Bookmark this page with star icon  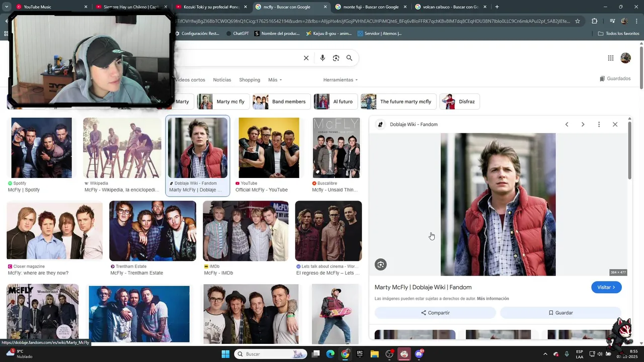tap(578, 21)
